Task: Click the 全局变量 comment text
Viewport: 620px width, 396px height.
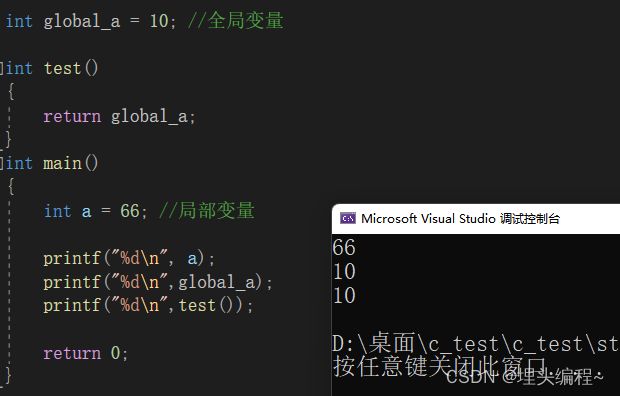Action: pyautogui.click(x=245, y=21)
